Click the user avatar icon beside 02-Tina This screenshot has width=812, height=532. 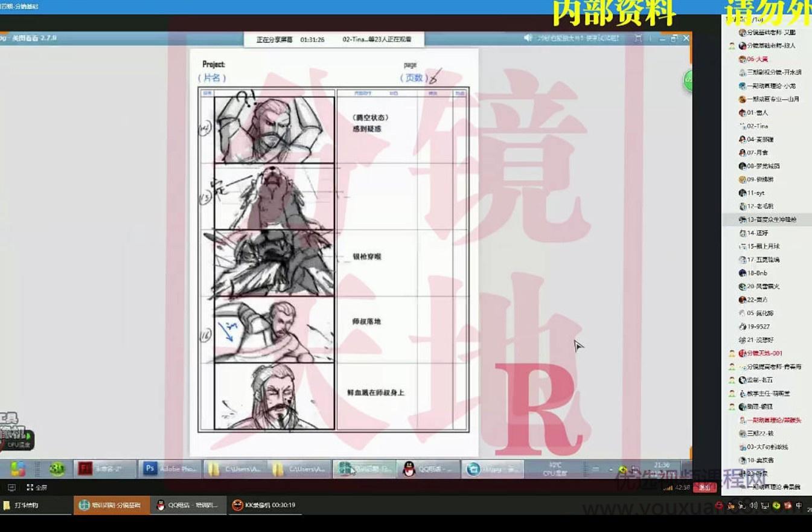pos(743,126)
